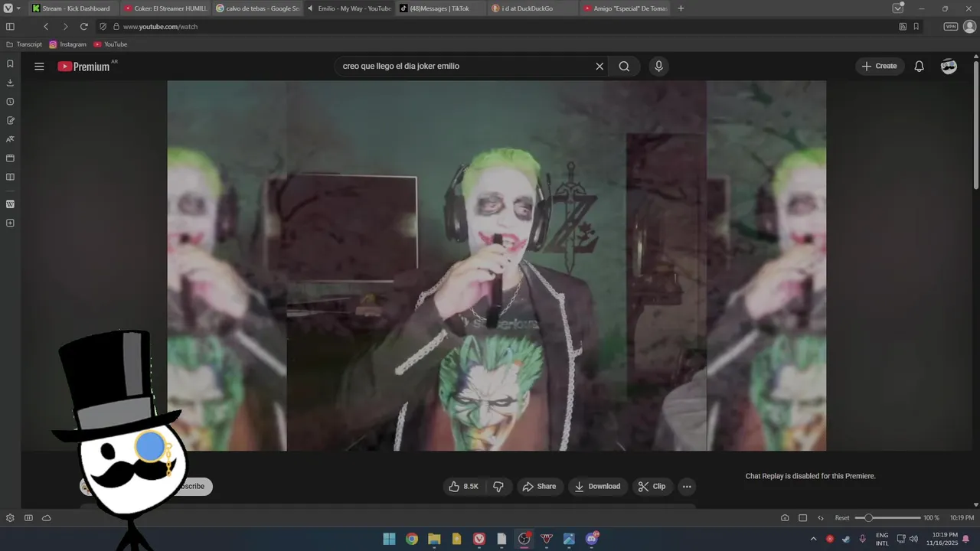Adjust the page zoom slider
This screenshot has width=980, height=551.
[x=887, y=518]
